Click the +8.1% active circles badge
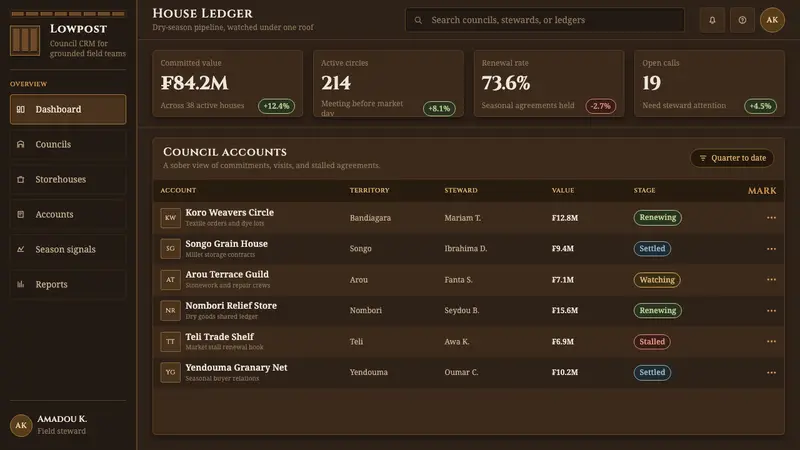This screenshot has height=450, width=800. pos(439,109)
